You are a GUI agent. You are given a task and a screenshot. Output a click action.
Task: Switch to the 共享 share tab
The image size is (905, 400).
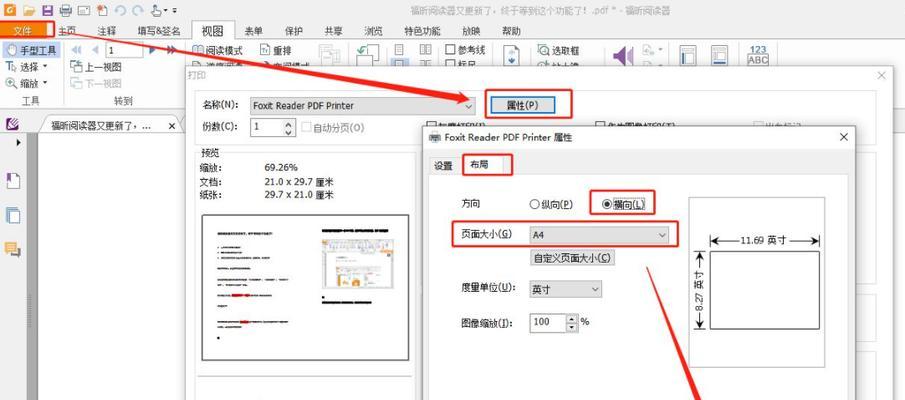333,31
